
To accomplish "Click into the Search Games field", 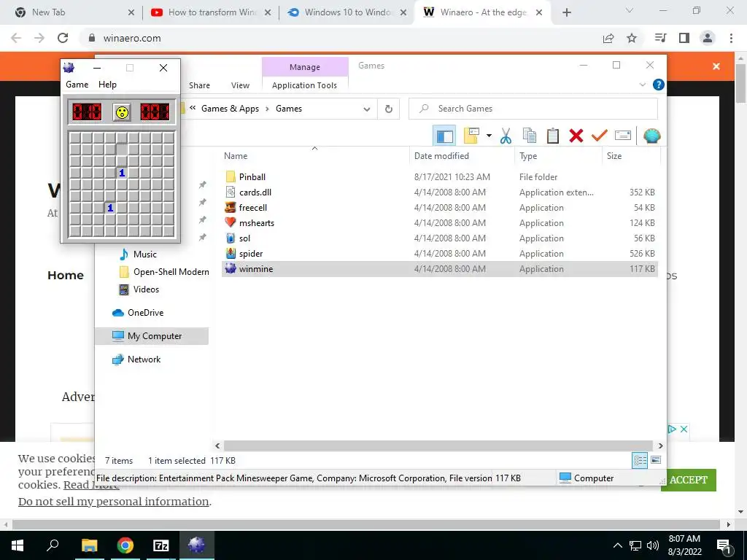I will pyautogui.click(x=533, y=109).
